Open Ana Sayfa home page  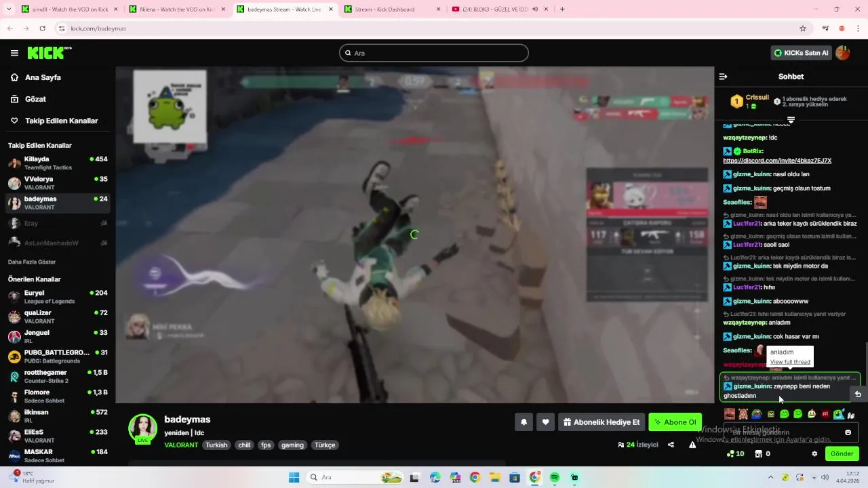pyautogui.click(x=43, y=77)
